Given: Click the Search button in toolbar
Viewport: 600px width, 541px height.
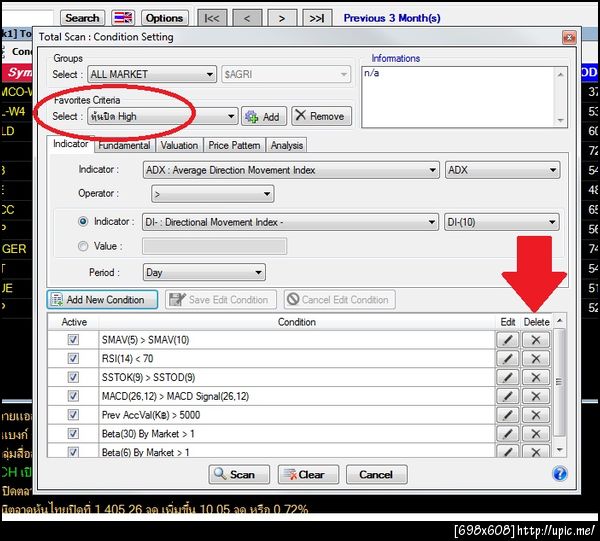Looking at the screenshot, I should (x=82, y=18).
